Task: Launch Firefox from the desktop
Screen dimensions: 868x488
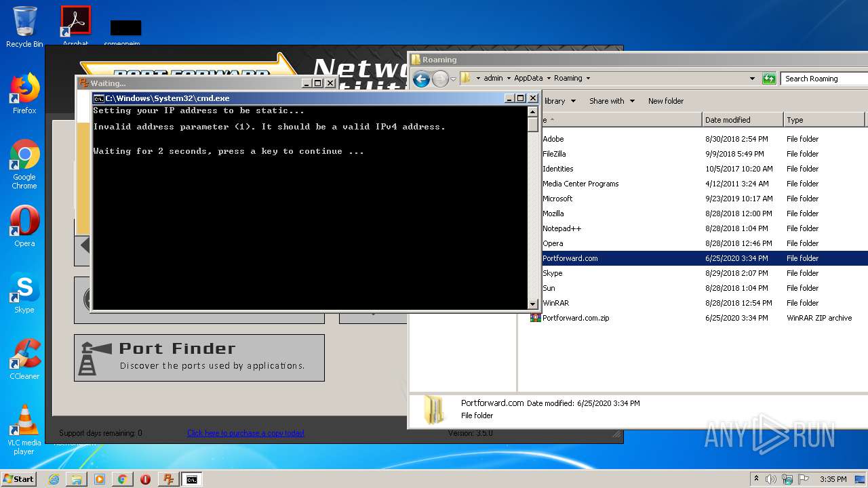Action: (x=24, y=94)
